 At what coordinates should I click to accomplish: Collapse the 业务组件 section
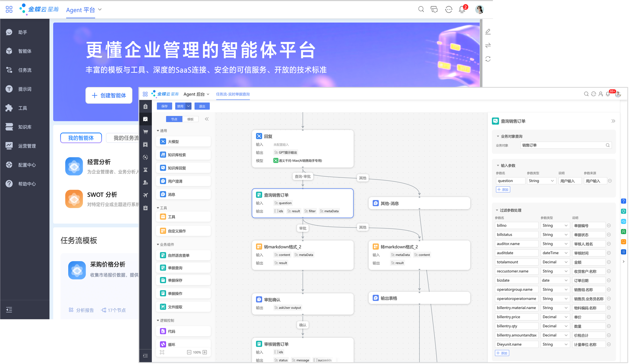coord(158,245)
